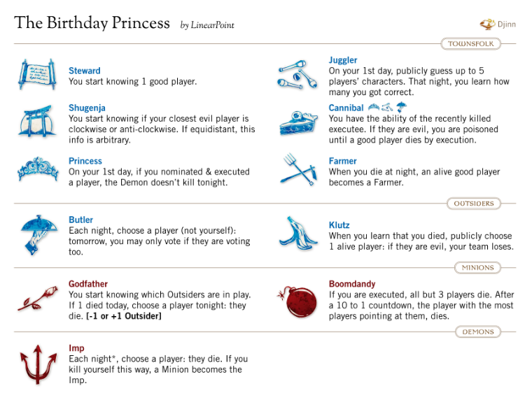
Task: Select the Princess tiara icon
Action: [38, 169]
